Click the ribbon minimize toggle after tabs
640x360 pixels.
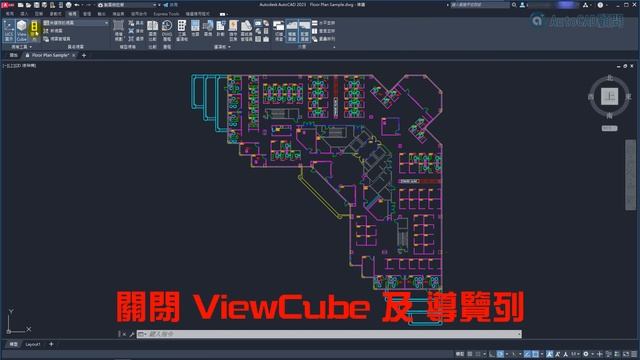coord(223,14)
